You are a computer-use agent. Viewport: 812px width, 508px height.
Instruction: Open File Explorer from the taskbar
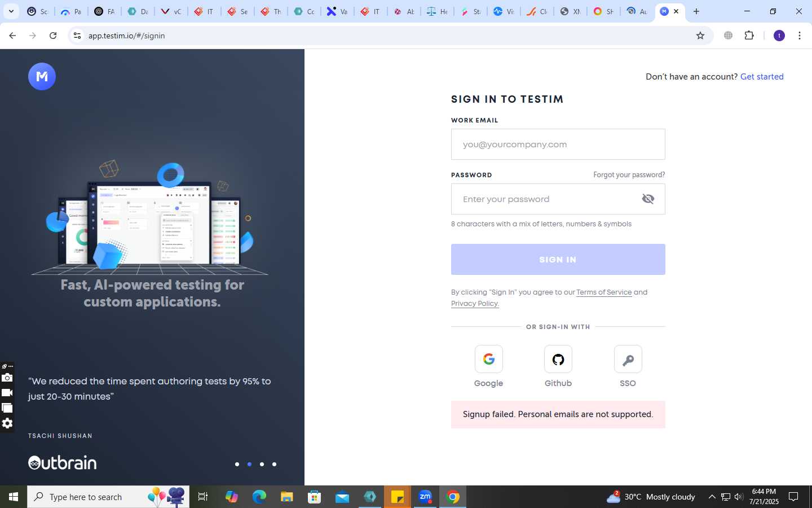pyautogui.click(x=286, y=497)
